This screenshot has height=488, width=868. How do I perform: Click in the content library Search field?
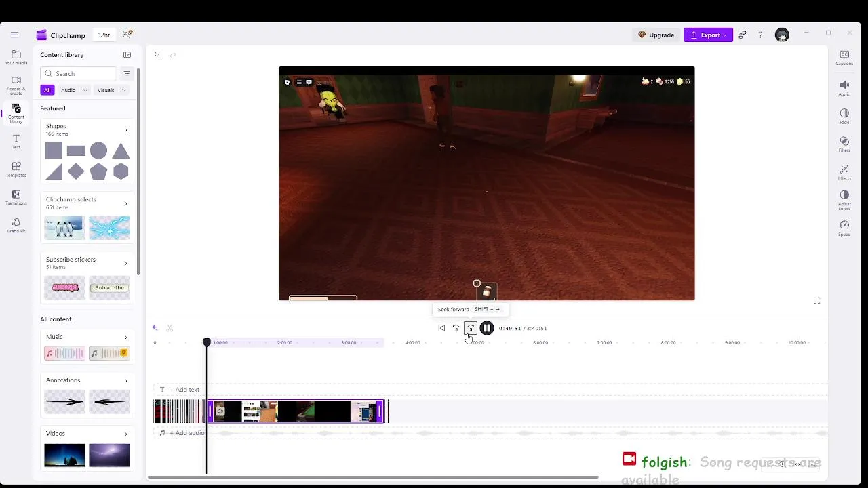click(78, 73)
